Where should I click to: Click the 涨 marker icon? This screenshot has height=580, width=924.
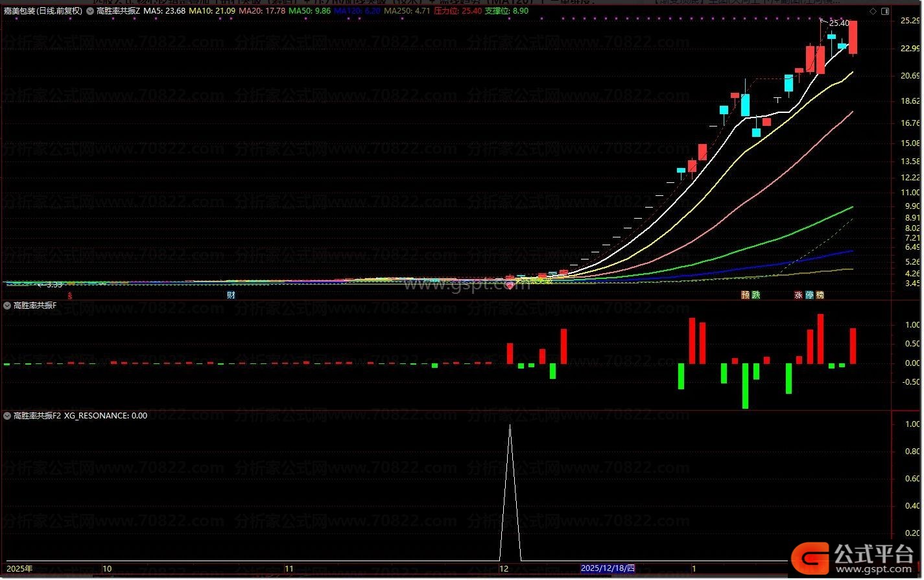point(799,295)
